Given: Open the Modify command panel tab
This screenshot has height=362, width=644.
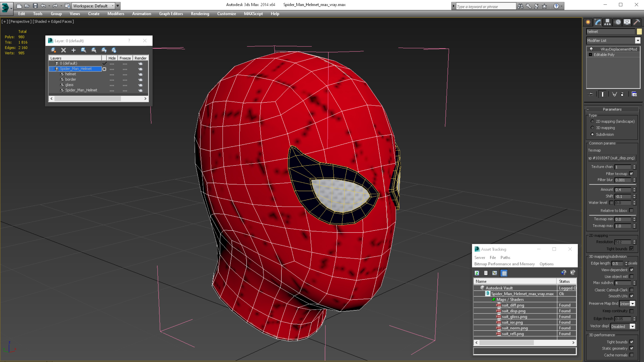Looking at the screenshot, I should coord(598,22).
